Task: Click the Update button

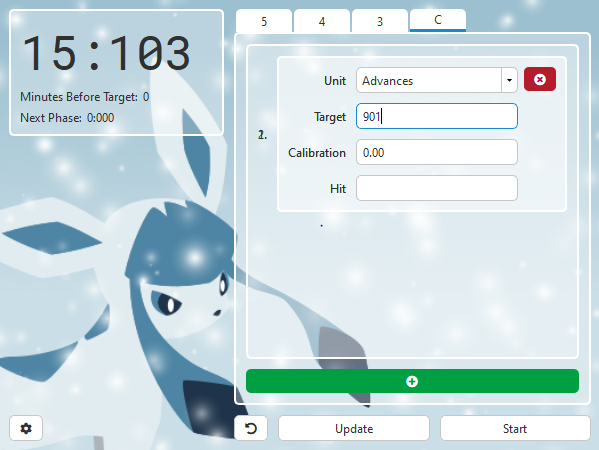Action: (354, 428)
